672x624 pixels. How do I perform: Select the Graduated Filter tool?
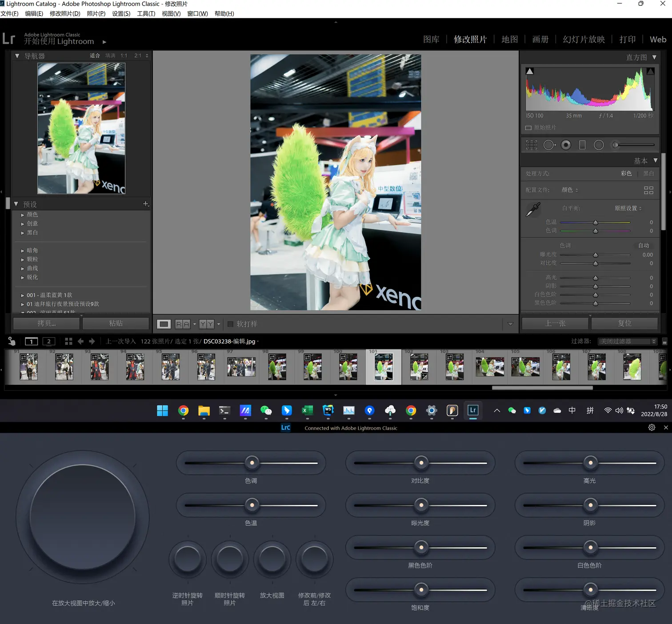pyautogui.click(x=582, y=145)
